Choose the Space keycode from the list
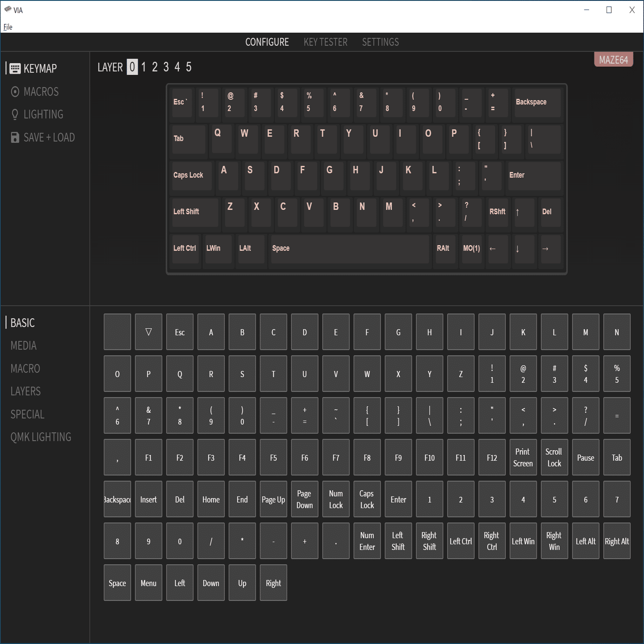The width and height of the screenshot is (644, 644). coord(117,583)
